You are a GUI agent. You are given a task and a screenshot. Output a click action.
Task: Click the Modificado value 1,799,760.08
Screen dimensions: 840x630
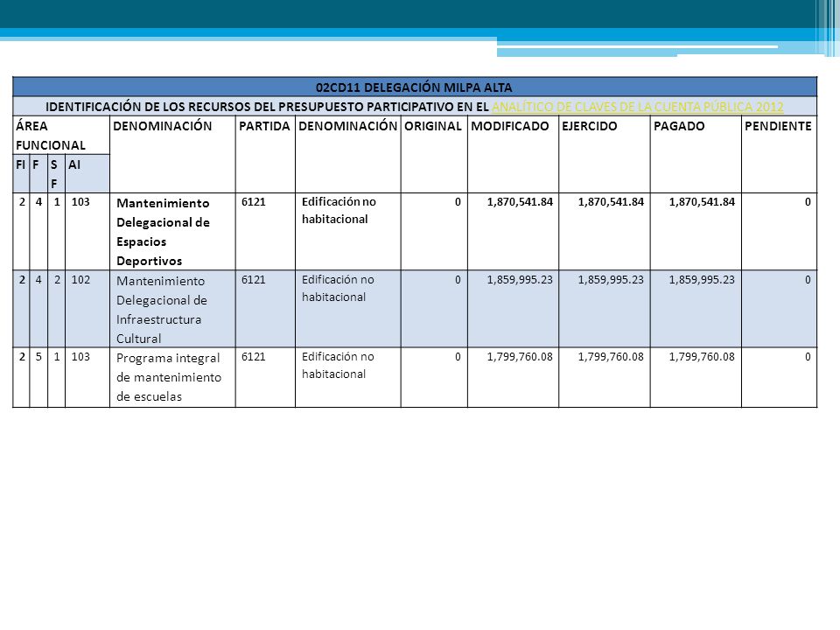[x=520, y=357]
